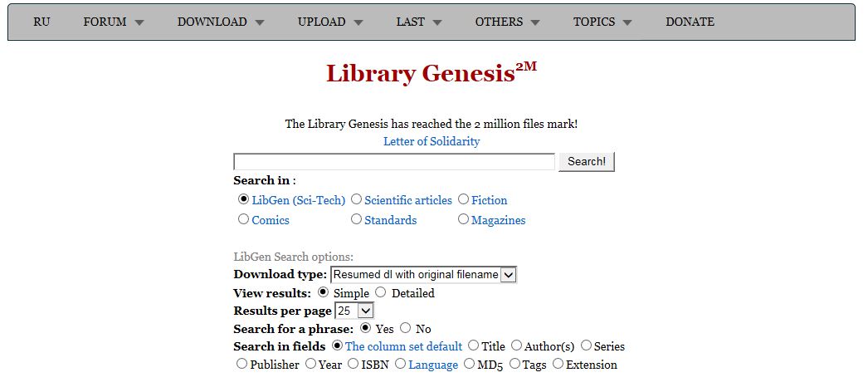Screen dimensions: 868x392
Task: Choose Fiction as search category
Action: coord(463,199)
